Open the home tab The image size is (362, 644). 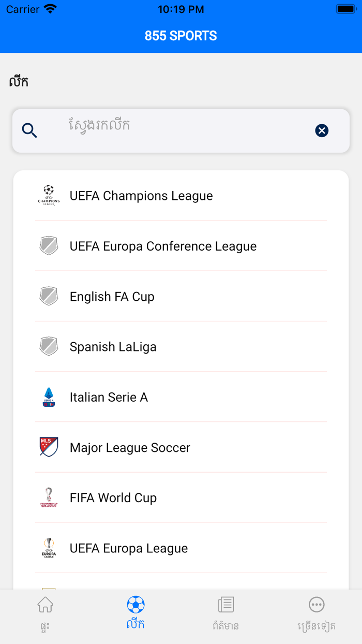46,613
